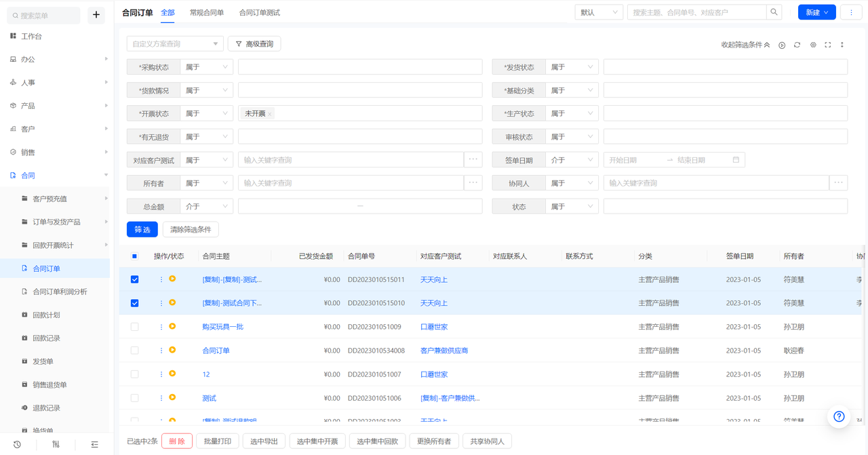Click the orange status icon in row 12
This screenshot has width=868, height=455.
click(x=172, y=374)
